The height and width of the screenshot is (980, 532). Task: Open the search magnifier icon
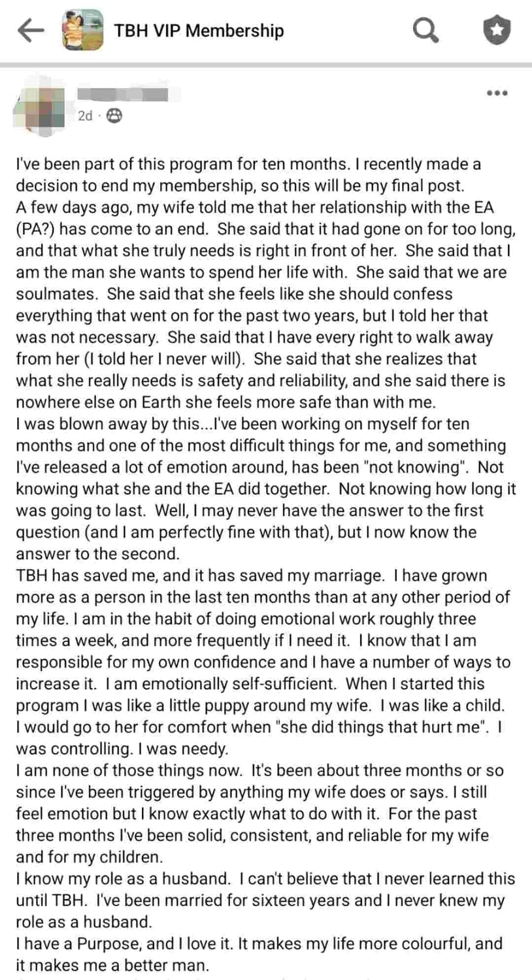425,30
